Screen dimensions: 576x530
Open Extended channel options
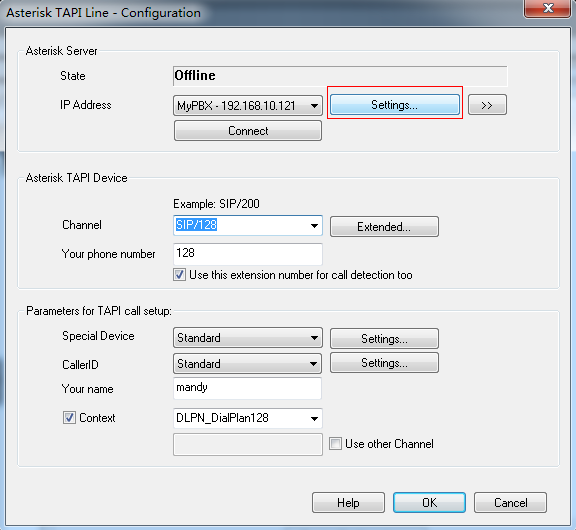point(384,227)
